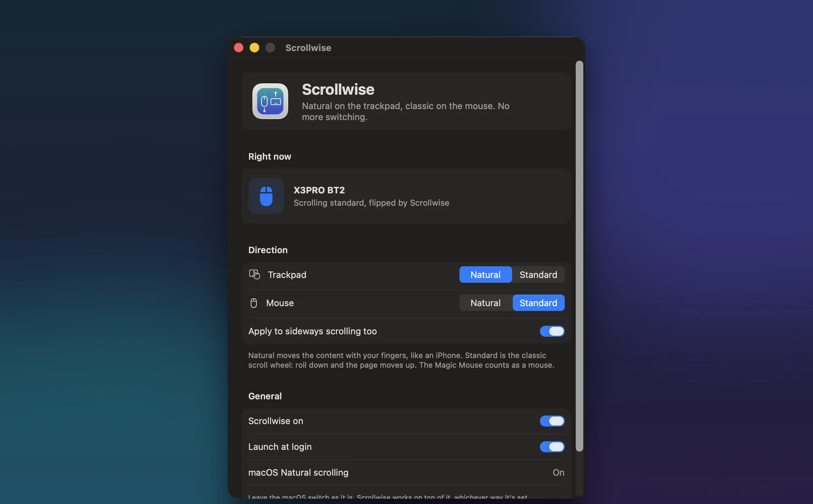Click the 'Scrollwise on' label
Viewport: 813px width, 504px height.
coord(275,421)
